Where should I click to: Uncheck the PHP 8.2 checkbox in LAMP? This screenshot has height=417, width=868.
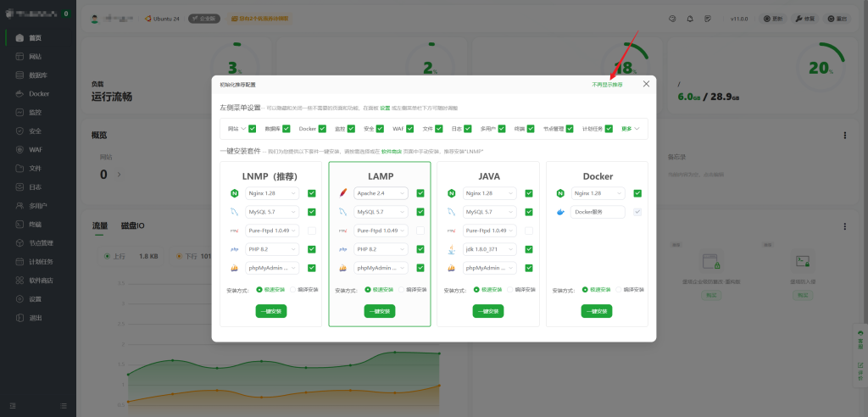click(x=420, y=249)
